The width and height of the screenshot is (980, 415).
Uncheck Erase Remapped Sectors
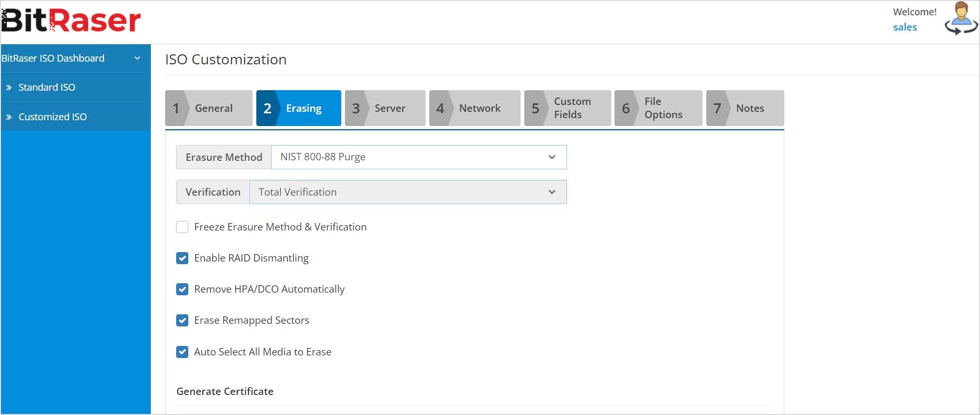182,321
